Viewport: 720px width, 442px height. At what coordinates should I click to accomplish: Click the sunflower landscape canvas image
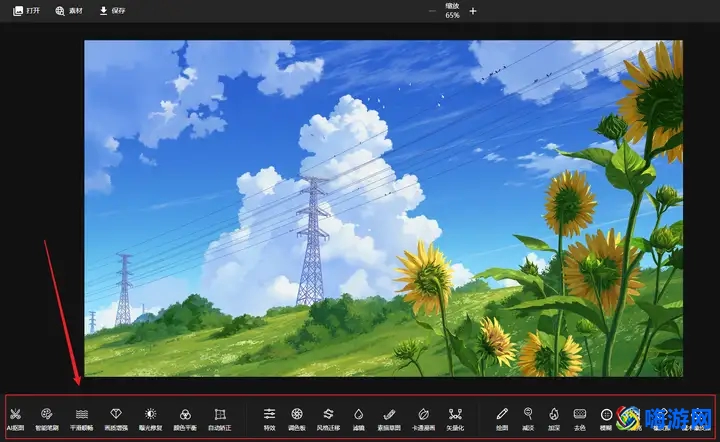point(383,208)
